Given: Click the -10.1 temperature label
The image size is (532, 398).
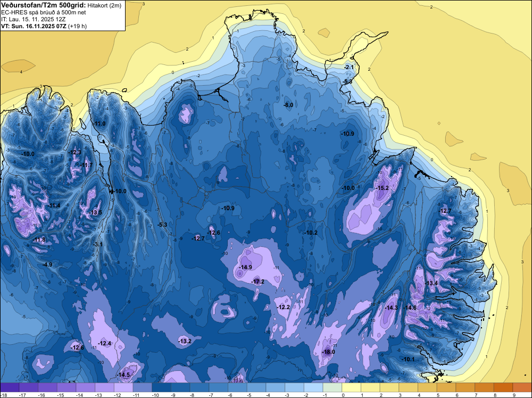Looking at the screenshot, I should tap(408, 359).
